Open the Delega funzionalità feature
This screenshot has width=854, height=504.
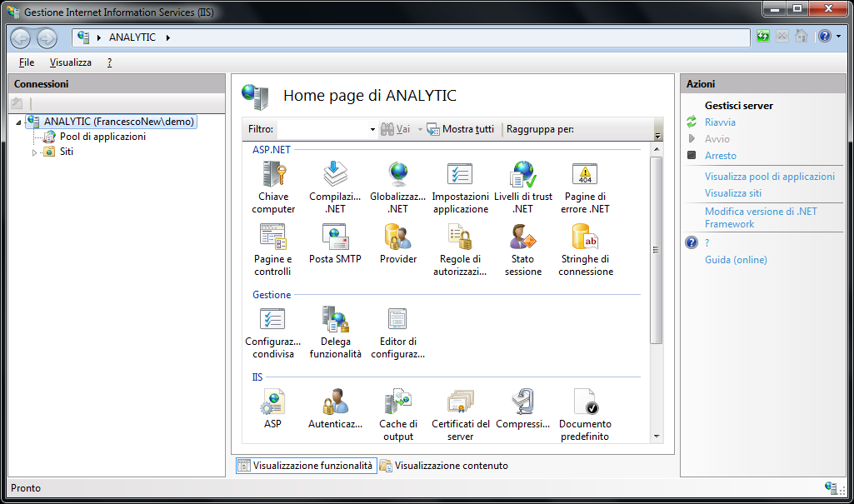(x=335, y=322)
